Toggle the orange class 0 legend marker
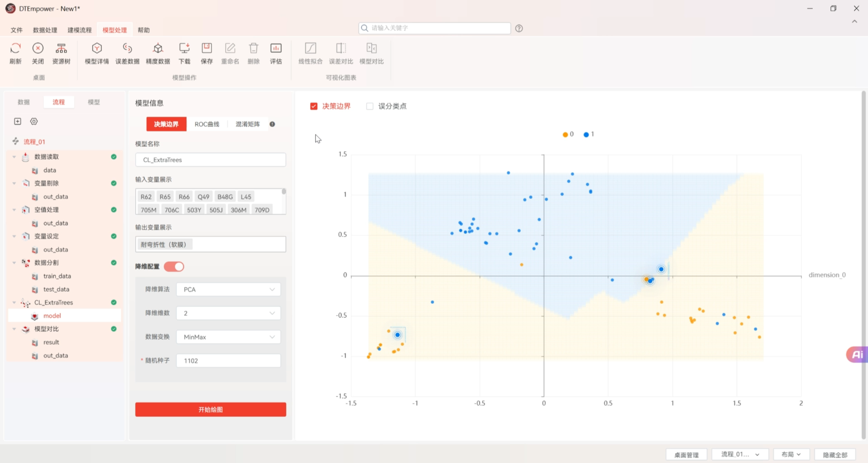Viewport: 868px width, 463px height. (x=565, y=134)
